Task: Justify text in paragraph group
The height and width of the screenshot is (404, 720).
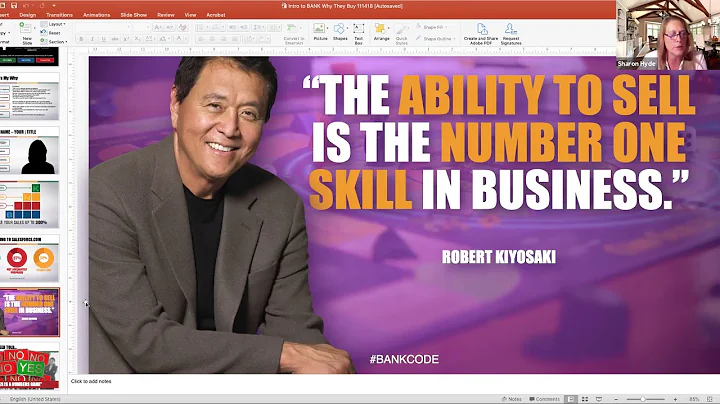Action: 235,39
